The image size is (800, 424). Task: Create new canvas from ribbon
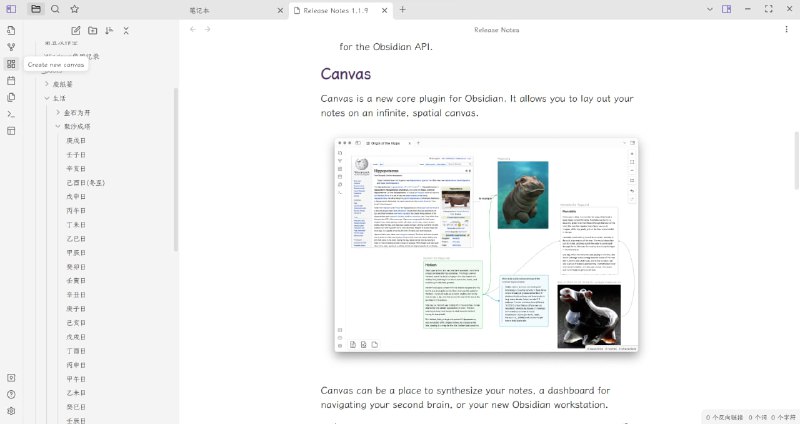[11, 64]
